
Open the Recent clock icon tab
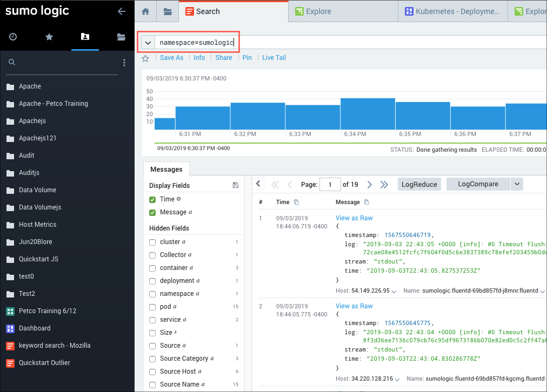pos(13,37)
